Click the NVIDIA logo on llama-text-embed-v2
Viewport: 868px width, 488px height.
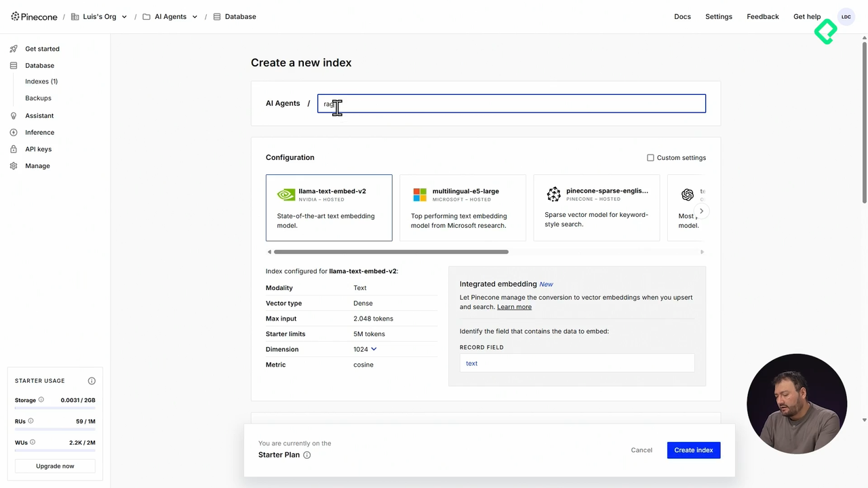(286, 195)
